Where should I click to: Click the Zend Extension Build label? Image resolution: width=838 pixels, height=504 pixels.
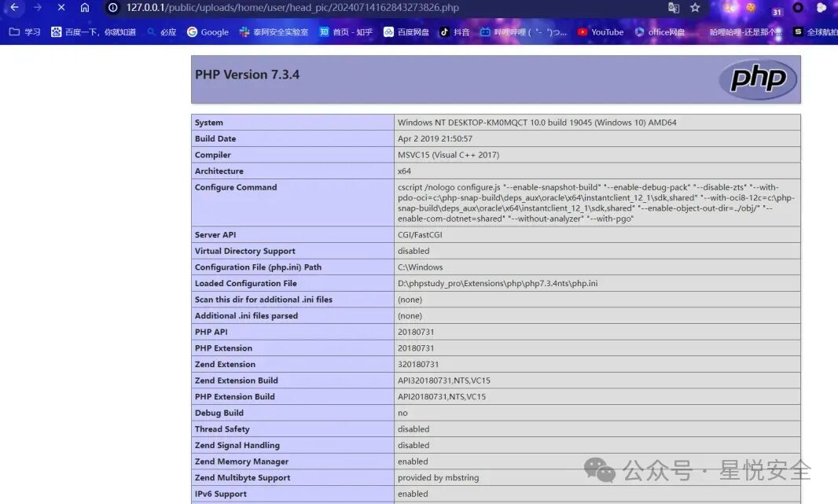(236, 381)
